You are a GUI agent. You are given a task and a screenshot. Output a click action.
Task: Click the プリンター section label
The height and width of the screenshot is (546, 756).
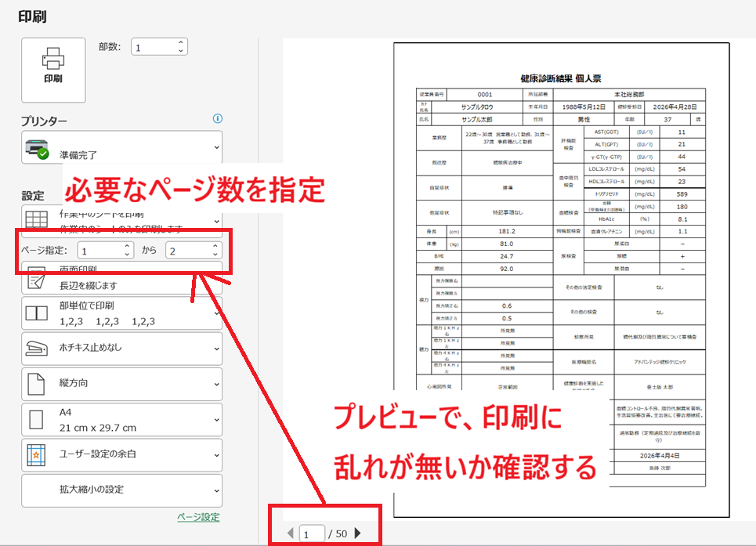[x=44, y=121]
